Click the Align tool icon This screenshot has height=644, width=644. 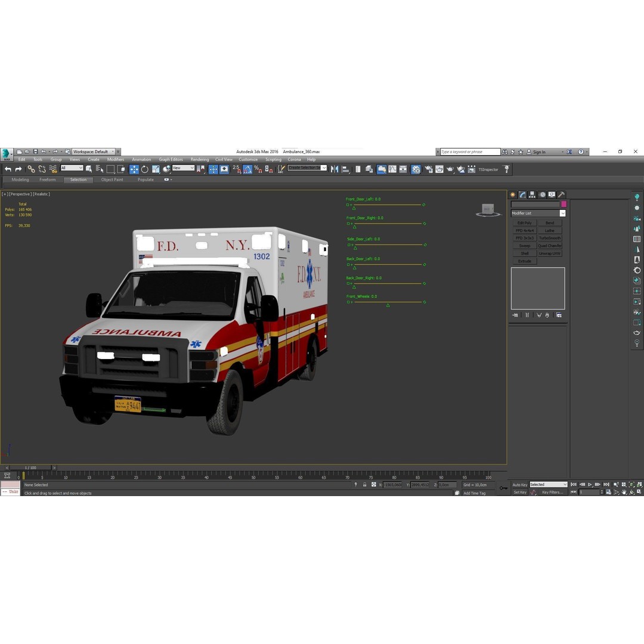coord(345,169)
